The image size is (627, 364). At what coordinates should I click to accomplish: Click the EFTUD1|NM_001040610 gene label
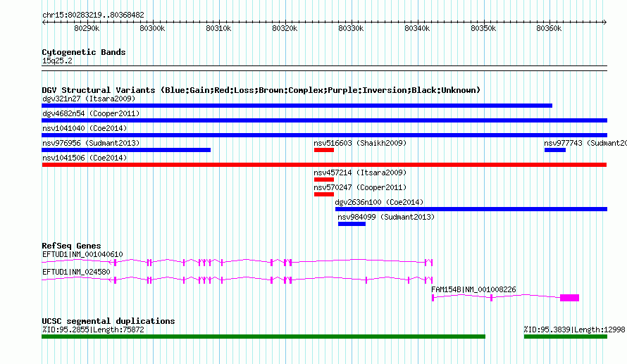(x=82, y=254)
